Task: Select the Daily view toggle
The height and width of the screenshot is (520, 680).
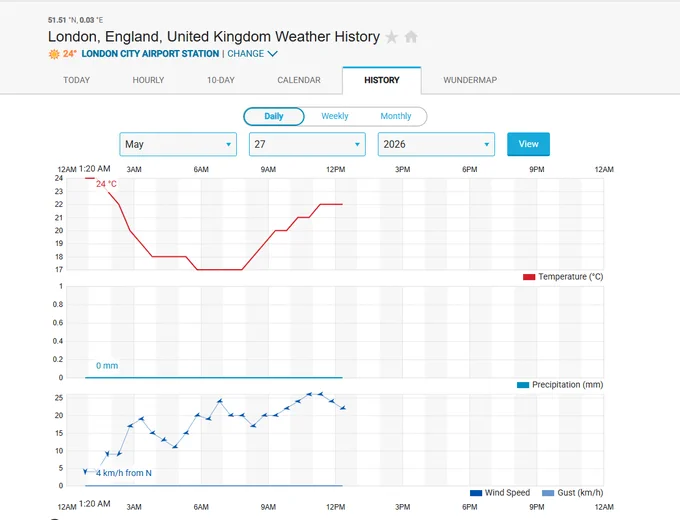Action: pyautogui.click(x=274, y=116)
